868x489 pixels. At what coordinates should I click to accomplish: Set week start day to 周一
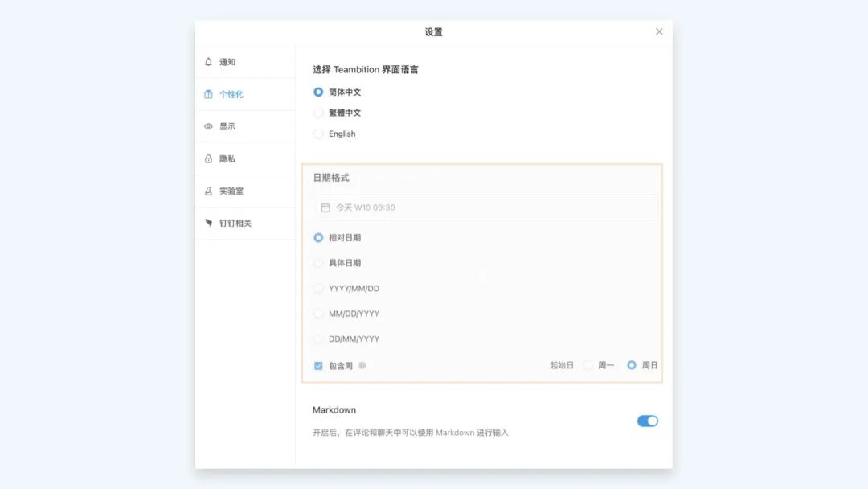click(x=588, y=365)
